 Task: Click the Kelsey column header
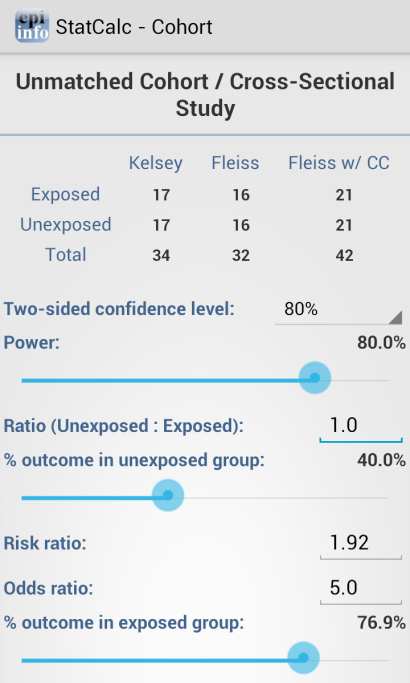point(156,163)
